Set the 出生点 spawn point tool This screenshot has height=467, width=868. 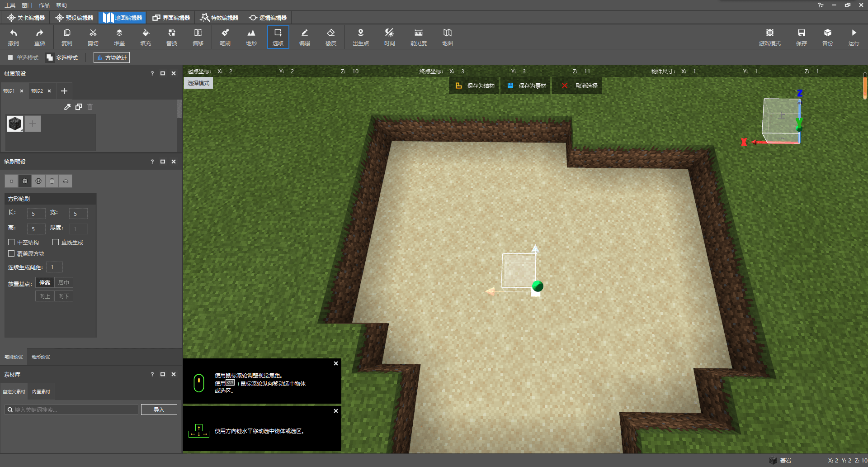[x=361, y=37]
